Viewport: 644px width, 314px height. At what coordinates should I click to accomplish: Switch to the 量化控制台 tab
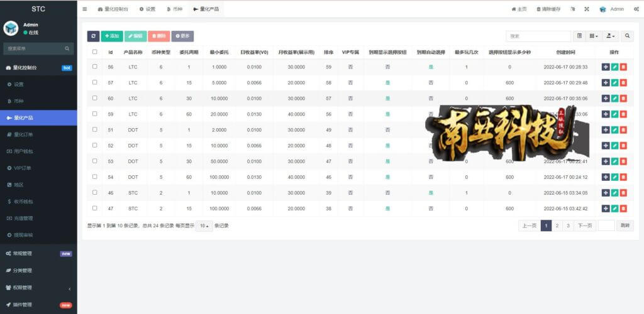pos(113,9)
